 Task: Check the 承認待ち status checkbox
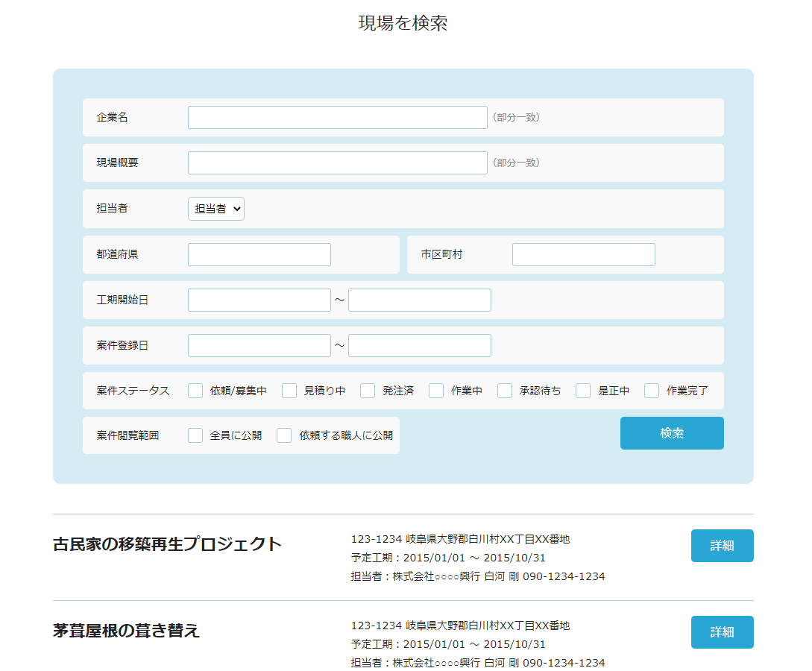click(x=504, y=391)
